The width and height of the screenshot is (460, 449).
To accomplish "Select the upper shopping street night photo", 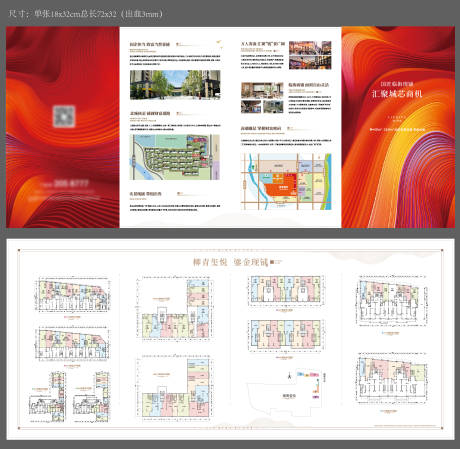I will pos(310,48).
